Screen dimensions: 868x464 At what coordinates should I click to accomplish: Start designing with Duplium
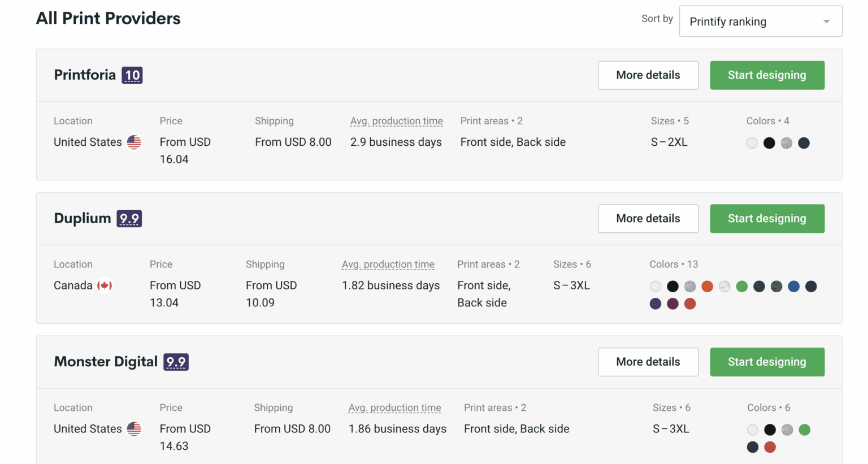[x=767, y=219]
